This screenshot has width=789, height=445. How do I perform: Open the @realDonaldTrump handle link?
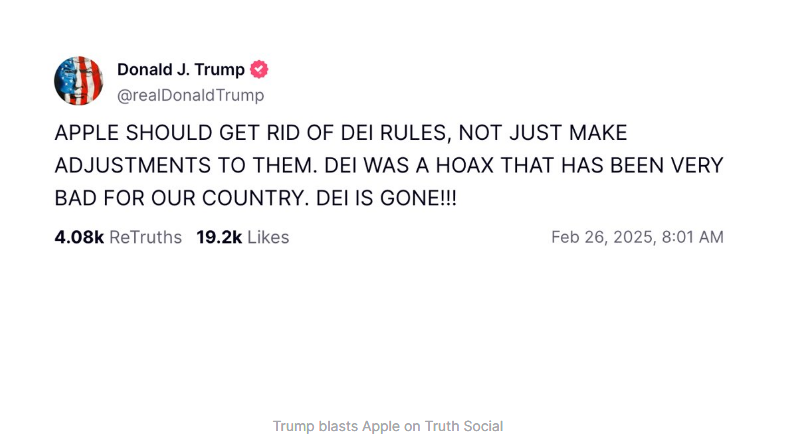pos(191,95)
